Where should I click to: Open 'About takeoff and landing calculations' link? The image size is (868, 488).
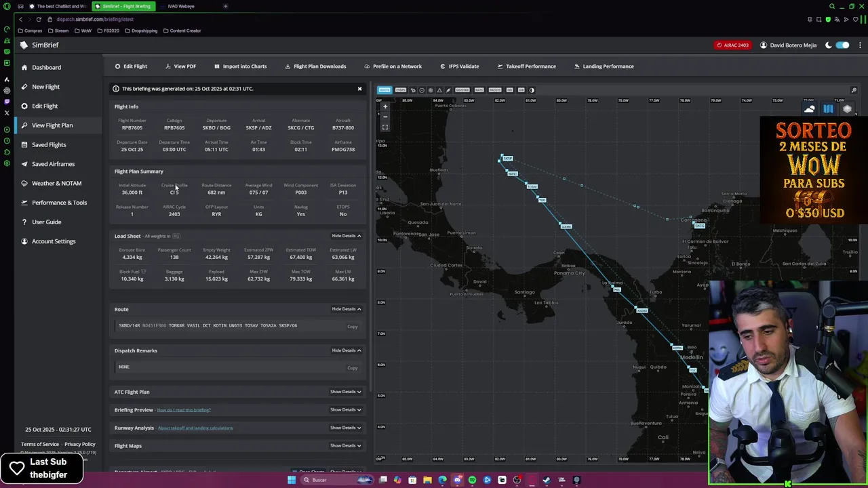tap(195, 428)
